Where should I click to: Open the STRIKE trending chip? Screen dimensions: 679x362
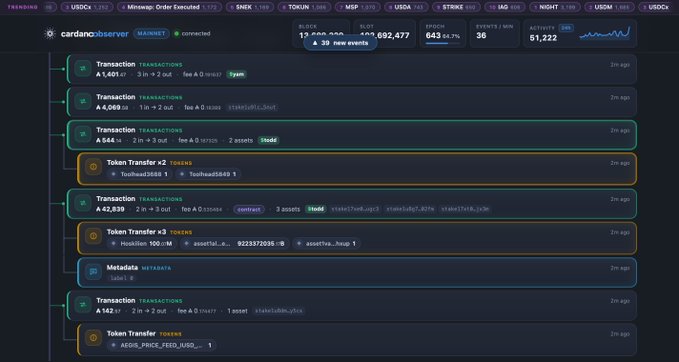[456, 7]
